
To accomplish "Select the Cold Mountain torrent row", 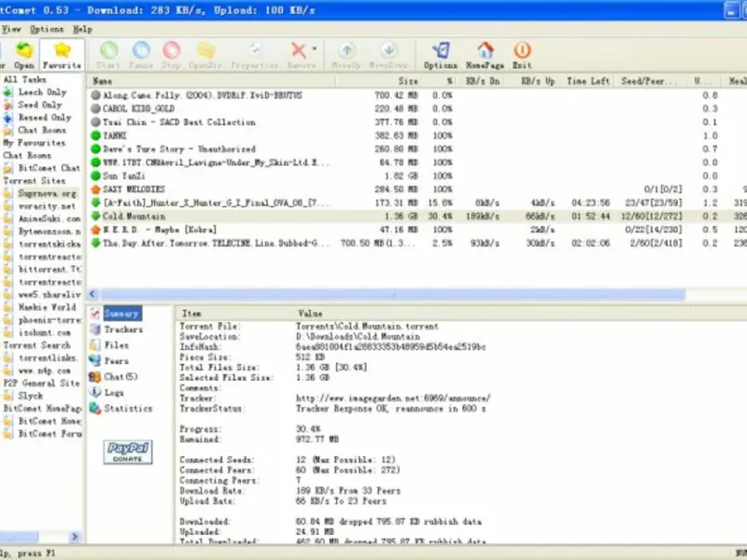I will (416, 217).
